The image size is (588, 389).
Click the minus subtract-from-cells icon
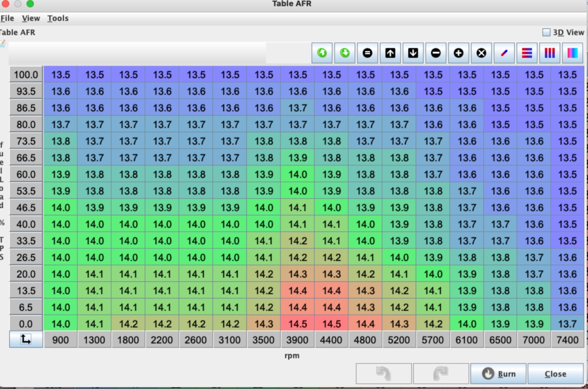pos(436,53)
